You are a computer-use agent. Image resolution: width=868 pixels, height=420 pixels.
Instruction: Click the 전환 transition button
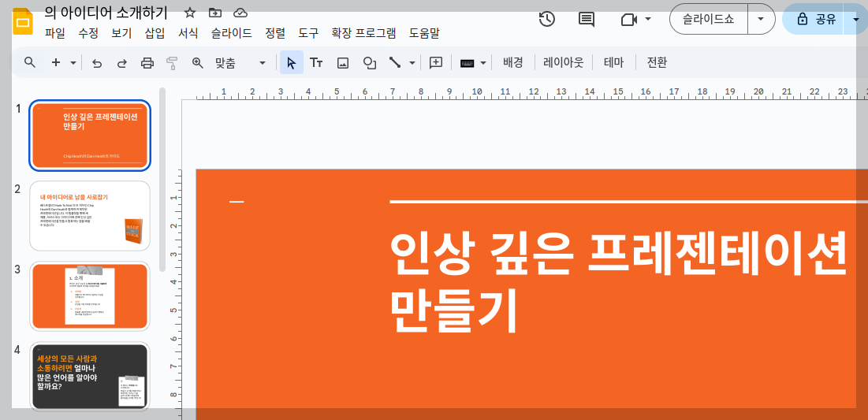657,62
